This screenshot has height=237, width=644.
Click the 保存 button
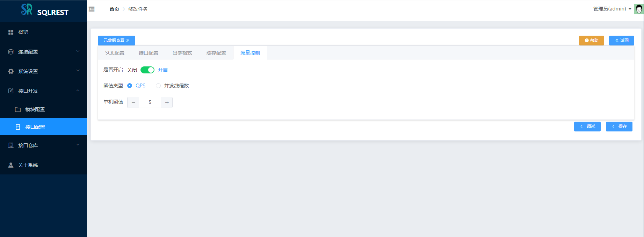point(619,127)
